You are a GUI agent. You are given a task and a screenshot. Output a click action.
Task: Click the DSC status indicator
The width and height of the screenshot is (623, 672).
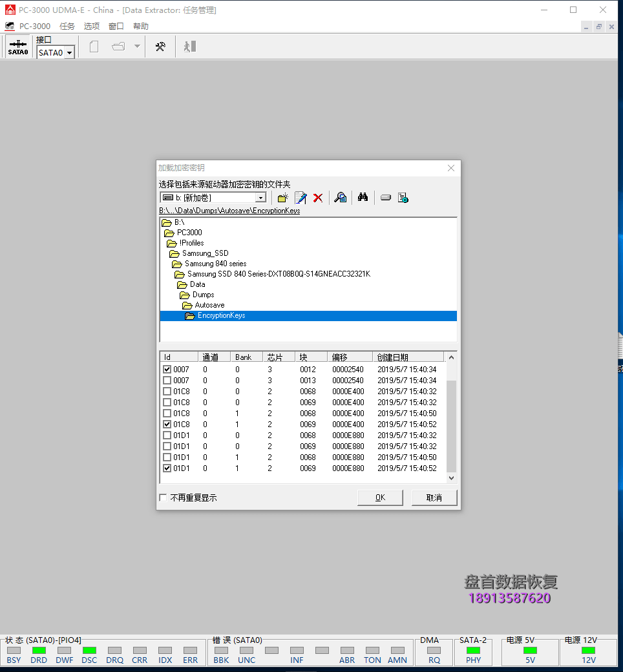click(89, 650)
